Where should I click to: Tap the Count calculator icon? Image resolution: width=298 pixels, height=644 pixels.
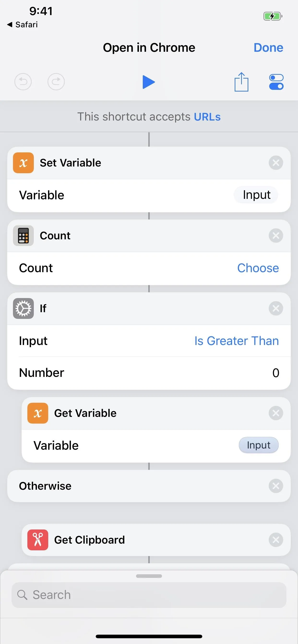click(x=23, y=236)
